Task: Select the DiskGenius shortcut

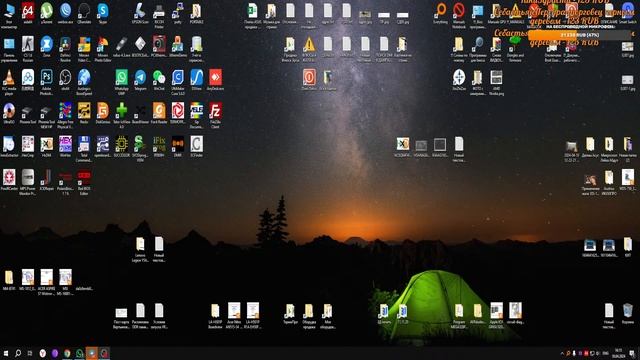Action: pos(103,111)
